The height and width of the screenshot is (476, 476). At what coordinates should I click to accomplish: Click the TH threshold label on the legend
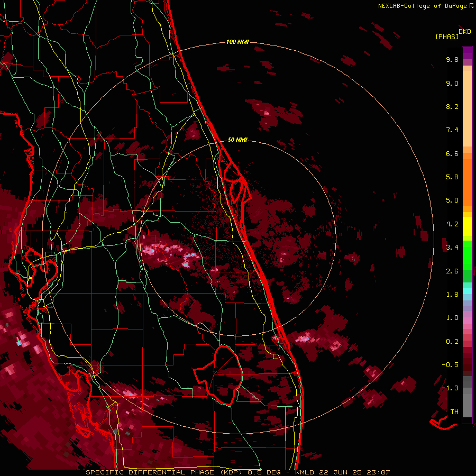tap(454, 412)
